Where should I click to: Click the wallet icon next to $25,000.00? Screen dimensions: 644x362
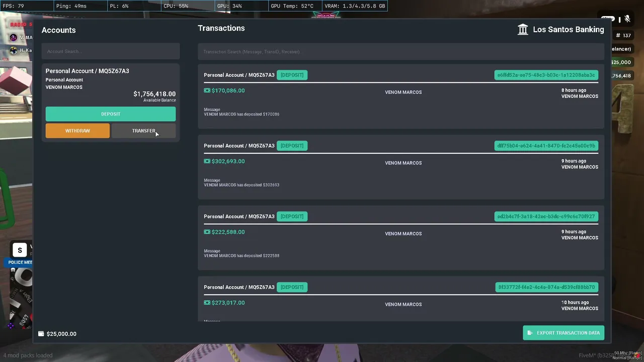(x=41, y=334)
